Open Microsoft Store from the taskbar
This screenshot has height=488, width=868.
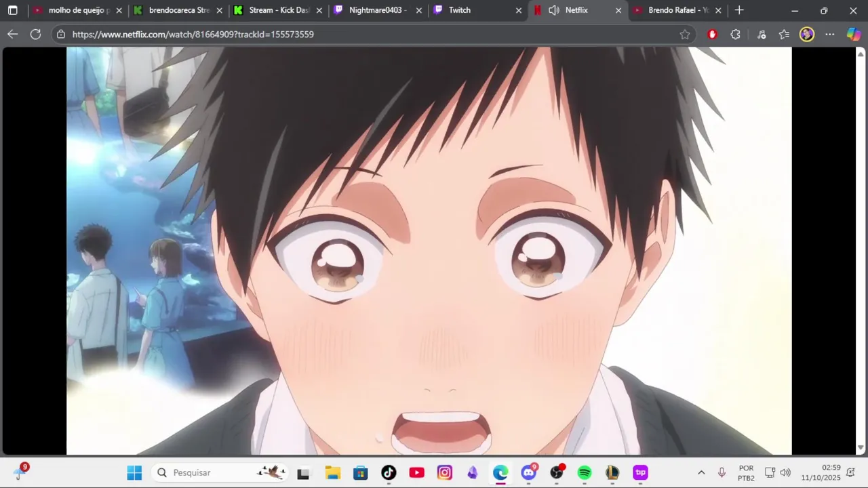click(360, 473)
